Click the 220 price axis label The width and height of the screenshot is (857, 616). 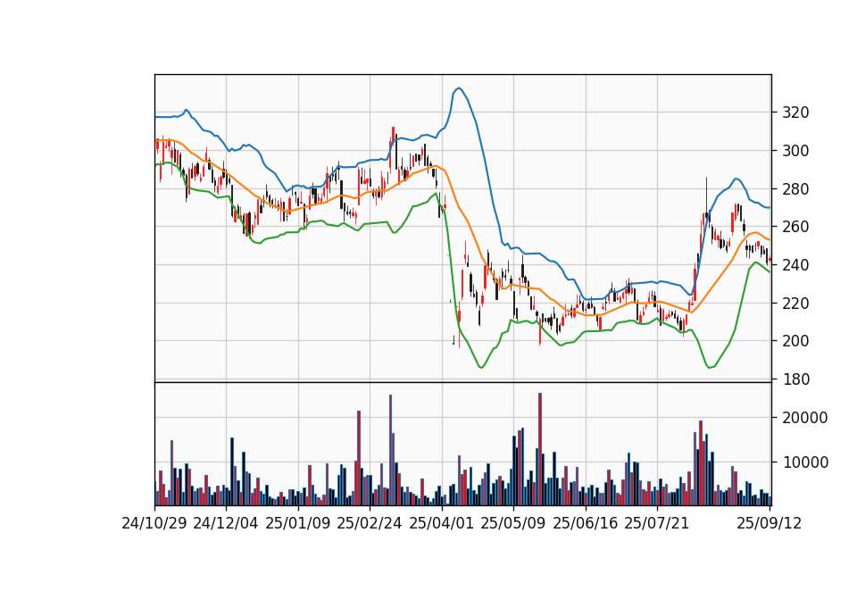coord(795,303)
